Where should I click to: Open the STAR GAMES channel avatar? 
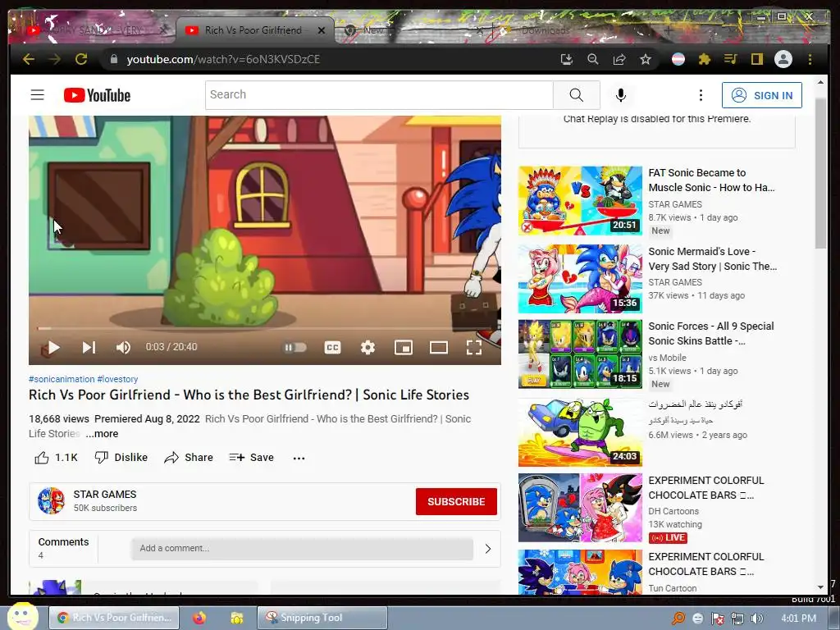click(51, 501)
